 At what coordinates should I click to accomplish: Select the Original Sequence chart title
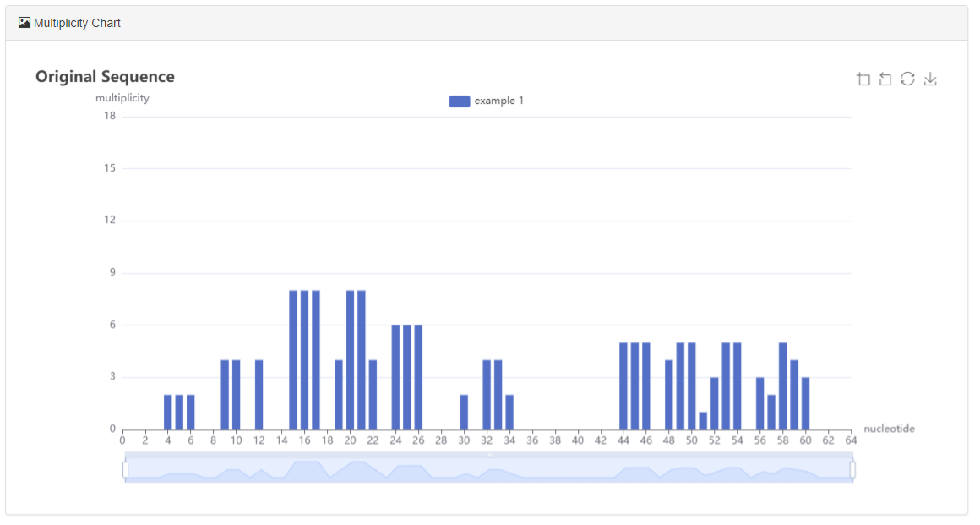[104, 76]
